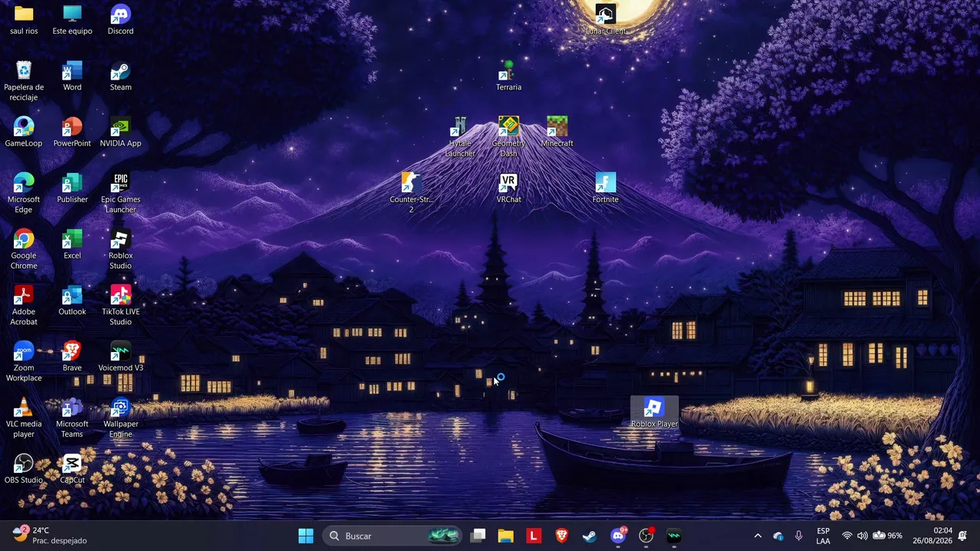Select the Microsoft Edge desktop shortcut
This screenshot has height=551, width=980.
click(24, 193)
